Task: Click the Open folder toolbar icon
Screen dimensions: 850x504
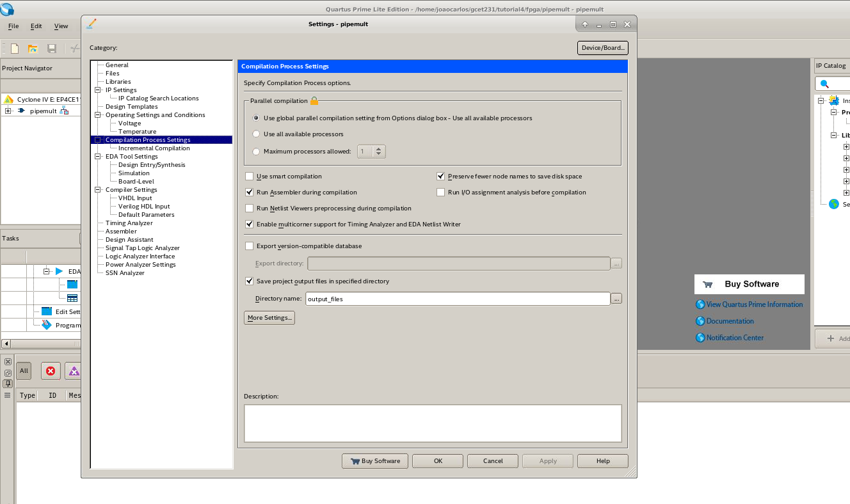Action: pyautogui.click(x=33, y=49)
